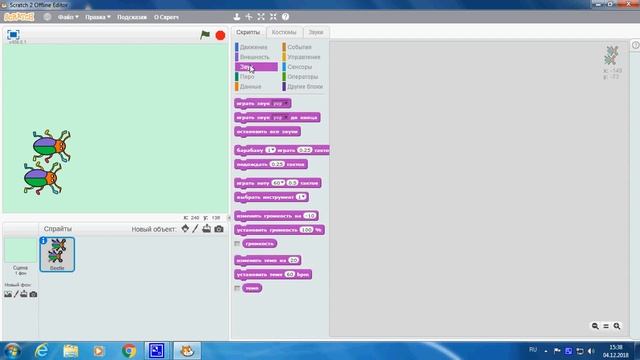The image size is (640, 360).
Task: Paint a new sprite with the brush icon
Action: [x=196, y=229]
